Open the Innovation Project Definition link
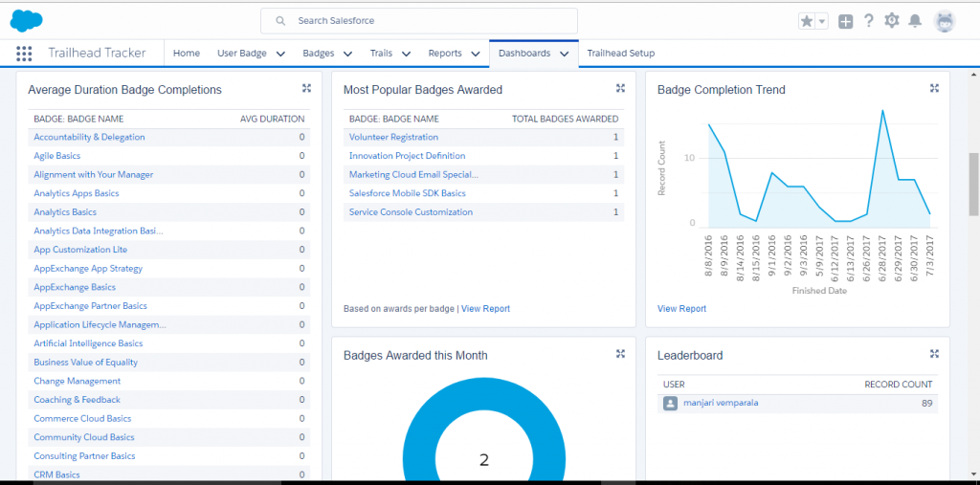 (408, 156)
